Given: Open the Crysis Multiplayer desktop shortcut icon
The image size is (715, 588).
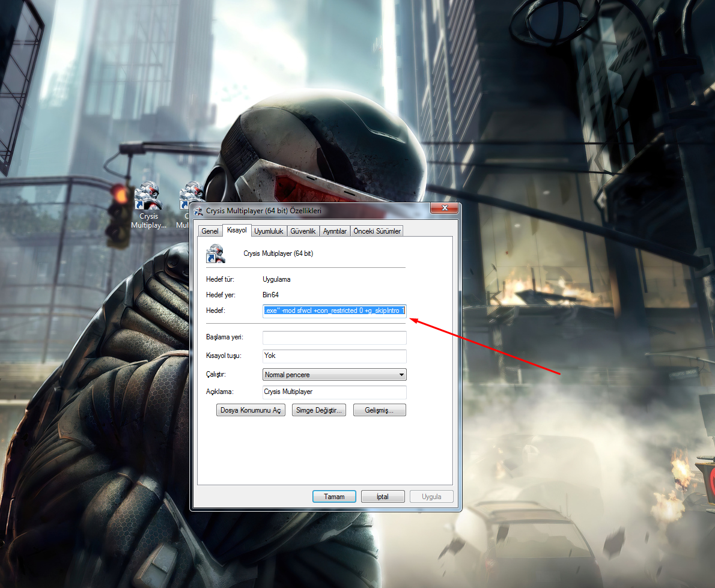Looking at the screenshot, I should point(148,205).
